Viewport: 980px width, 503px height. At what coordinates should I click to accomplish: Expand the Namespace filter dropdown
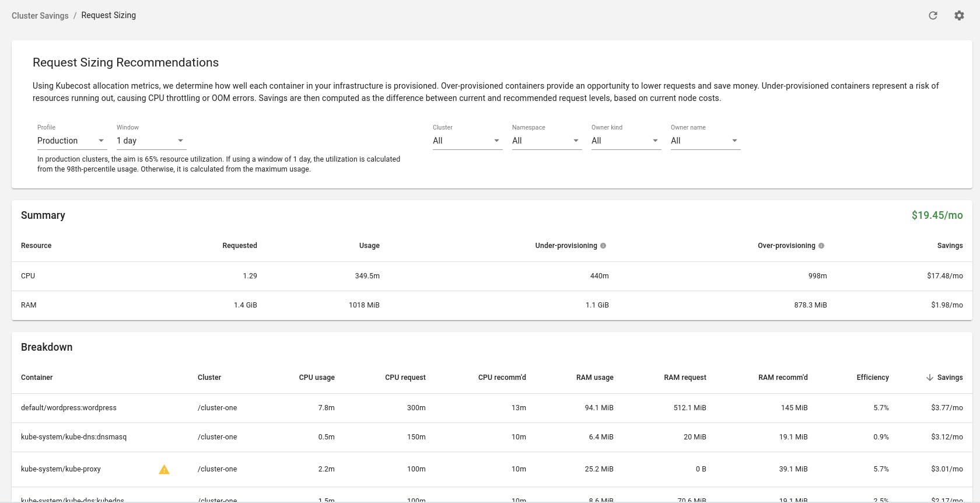click(547, 141)
